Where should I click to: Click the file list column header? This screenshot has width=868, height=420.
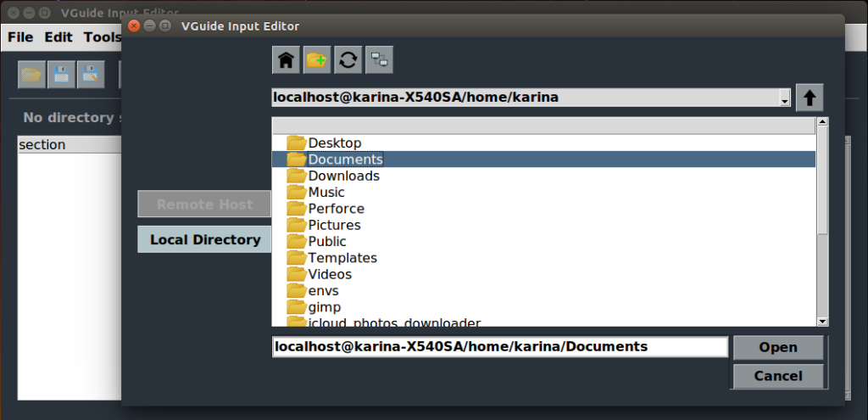pyautogui.click(x=543, y=126)
